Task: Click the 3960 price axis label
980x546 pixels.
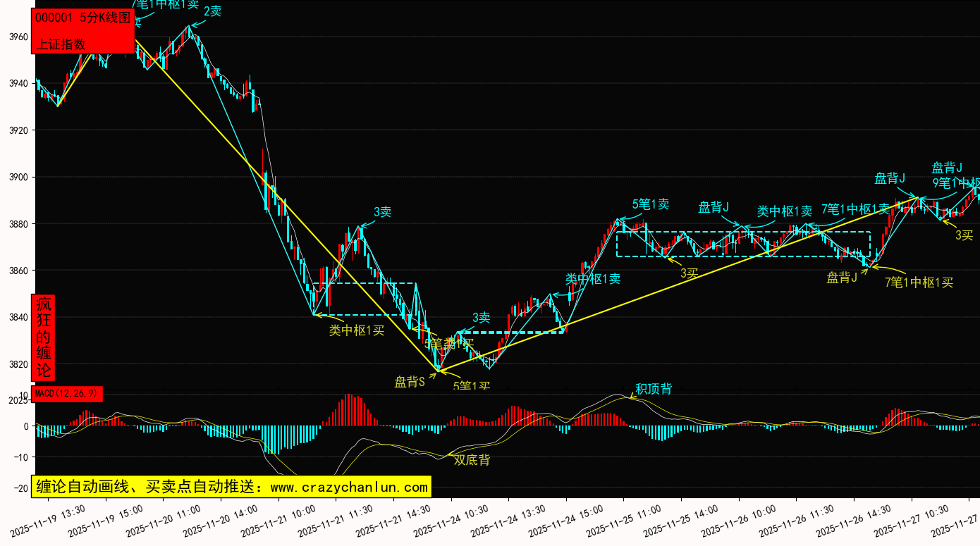Action: coord(18,37)
